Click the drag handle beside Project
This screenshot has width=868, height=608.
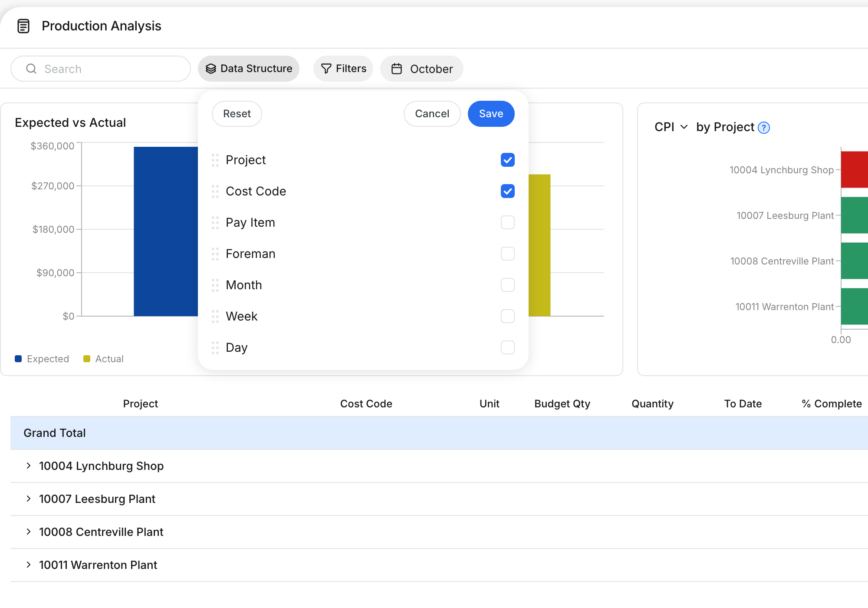(x=215, y=160)
